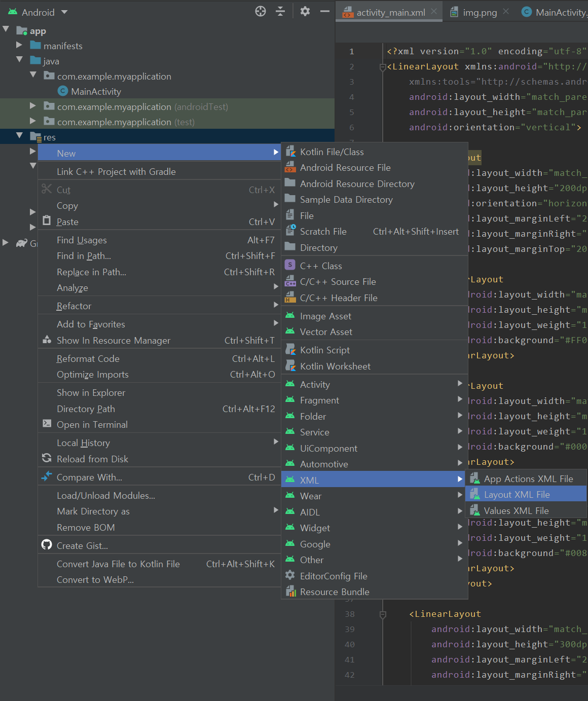This screenshot has width=588, height=701.
Task: Close the img.png tab
Action: (506, 11)
